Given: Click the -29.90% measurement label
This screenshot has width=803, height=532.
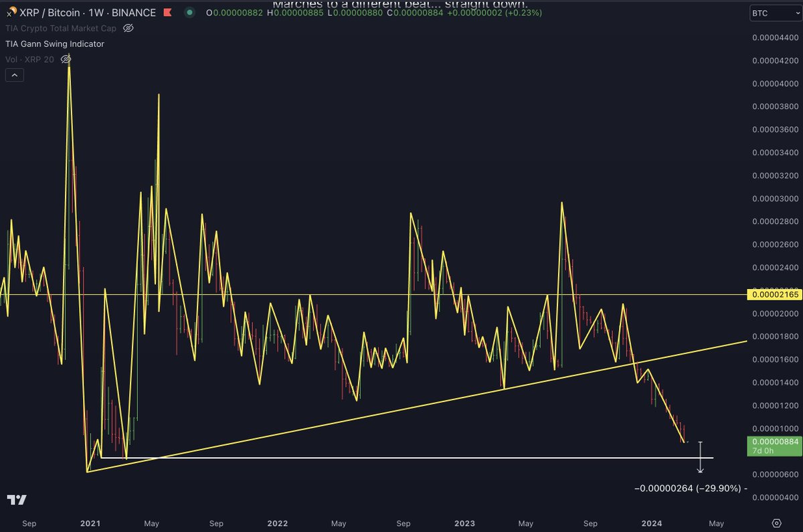Looking at the screenshot, I should point(689,489).
